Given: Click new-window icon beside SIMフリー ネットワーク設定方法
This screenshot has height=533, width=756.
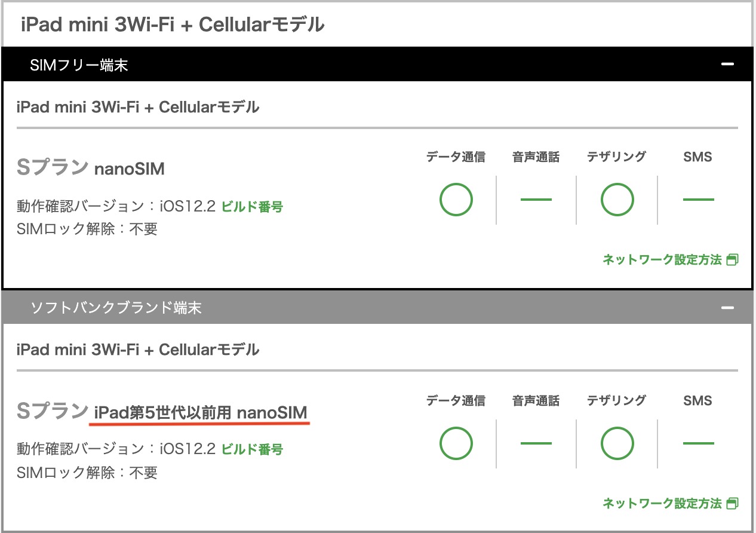Looking at the screenshot, I should [x=733, y=260].
